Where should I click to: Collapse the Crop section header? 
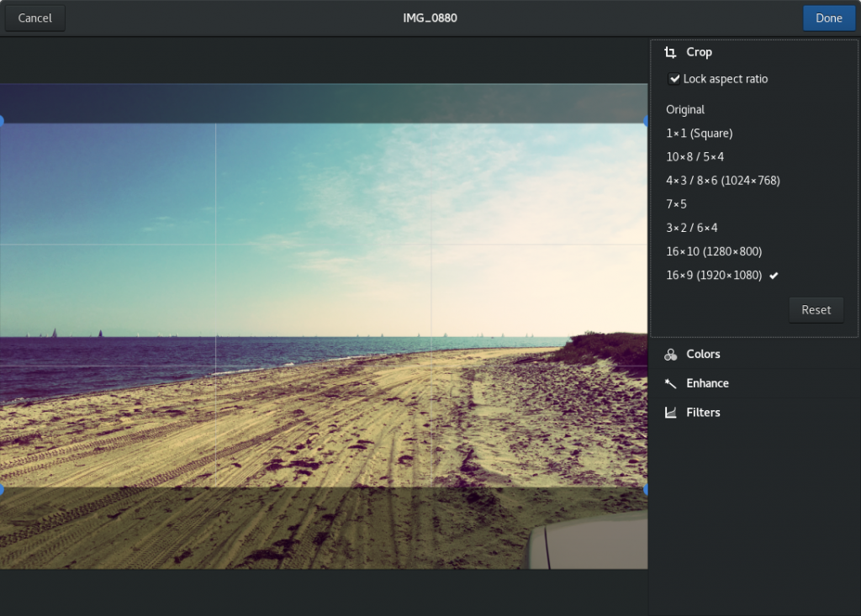699,52
